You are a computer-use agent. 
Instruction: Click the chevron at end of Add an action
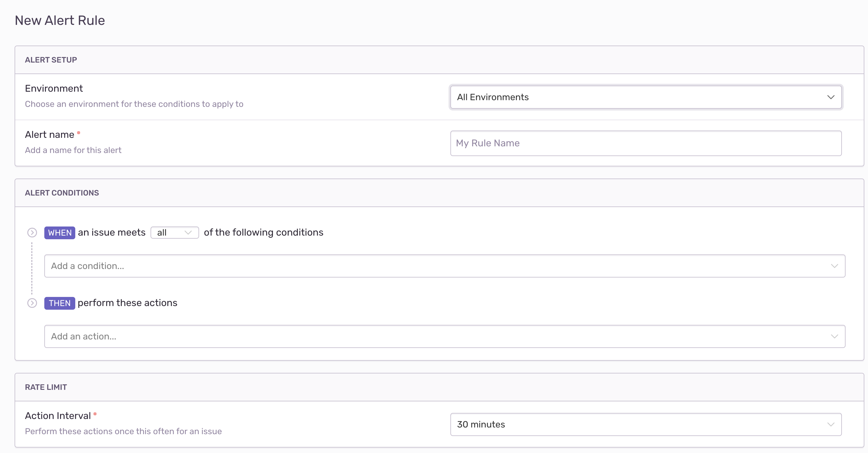click(x=834, y=336)
